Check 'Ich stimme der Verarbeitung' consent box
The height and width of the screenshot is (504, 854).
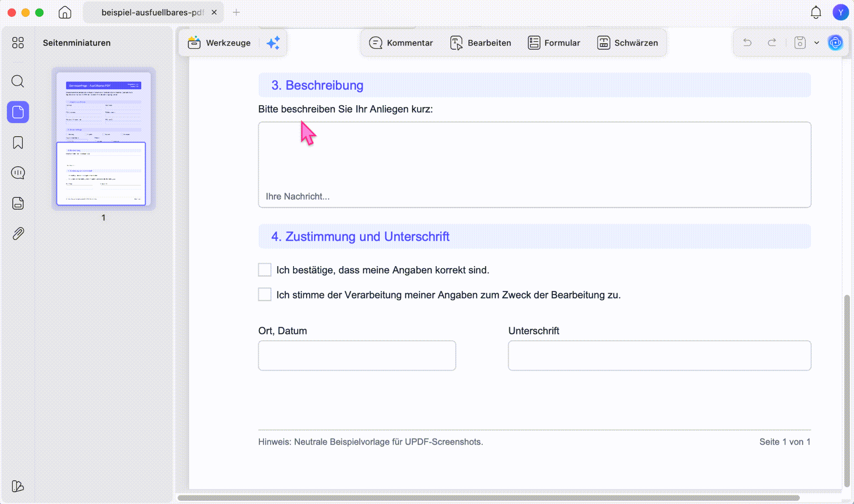(265, 294)
